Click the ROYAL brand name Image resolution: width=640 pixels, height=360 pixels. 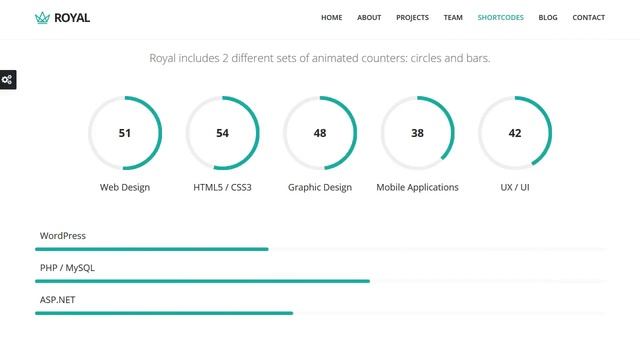click(x=72, y=18)
